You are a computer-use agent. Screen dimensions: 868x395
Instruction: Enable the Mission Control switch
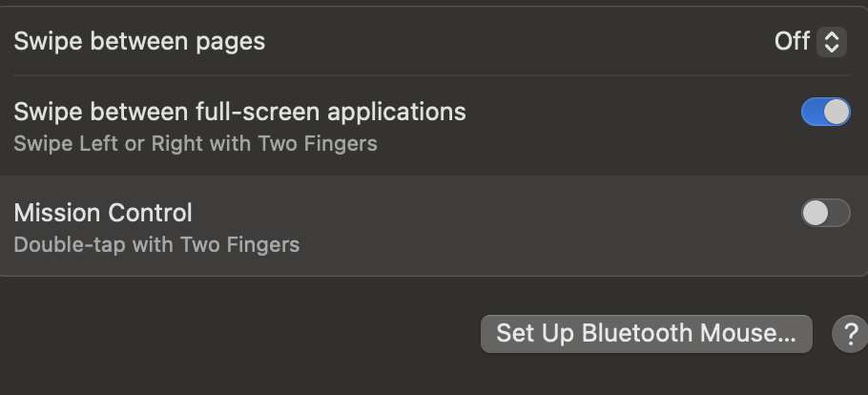click(825, 213)
